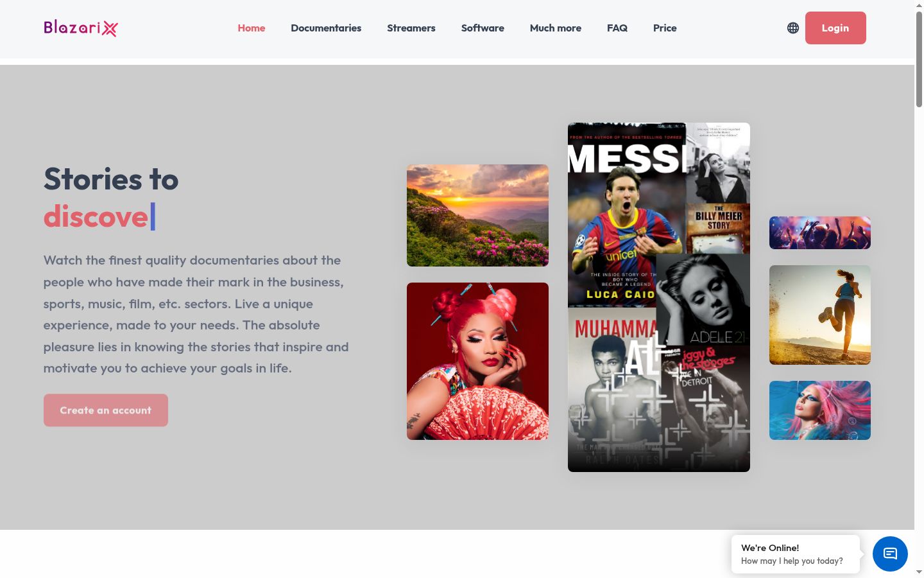Go to the Price page

point(665,28)
